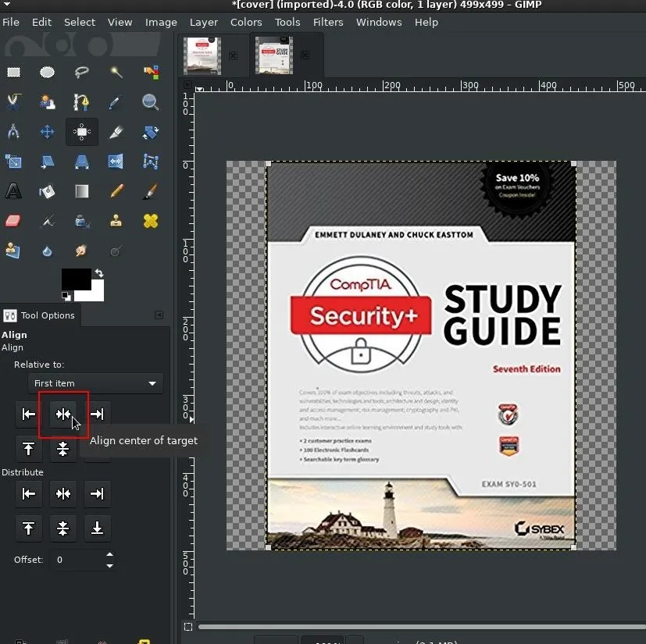
Task: Select the Paths tool
Action: pos(81,101)
